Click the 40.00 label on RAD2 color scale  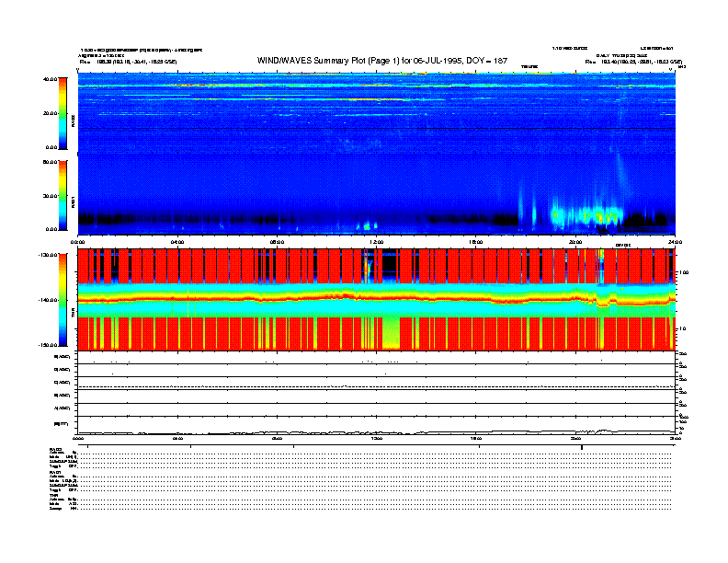click(x=50, y=79)
